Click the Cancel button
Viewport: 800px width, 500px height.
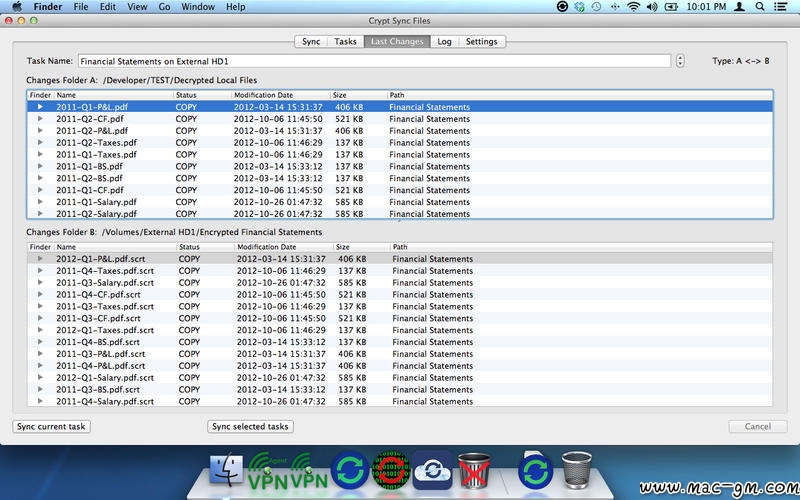point(758,427)
